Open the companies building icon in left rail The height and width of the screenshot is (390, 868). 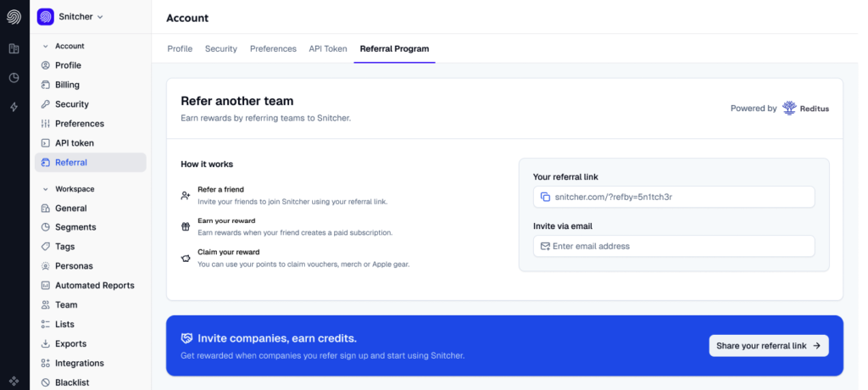14,49
